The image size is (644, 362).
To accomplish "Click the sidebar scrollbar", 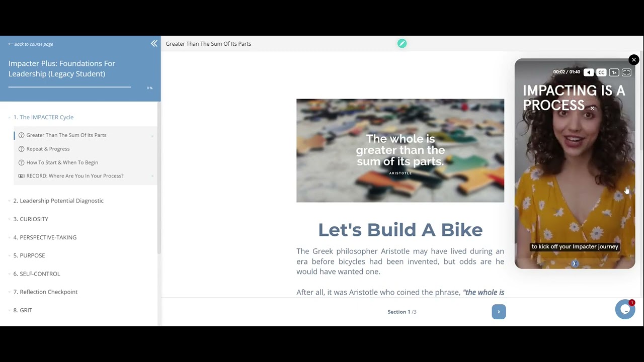I will (159, 178).
